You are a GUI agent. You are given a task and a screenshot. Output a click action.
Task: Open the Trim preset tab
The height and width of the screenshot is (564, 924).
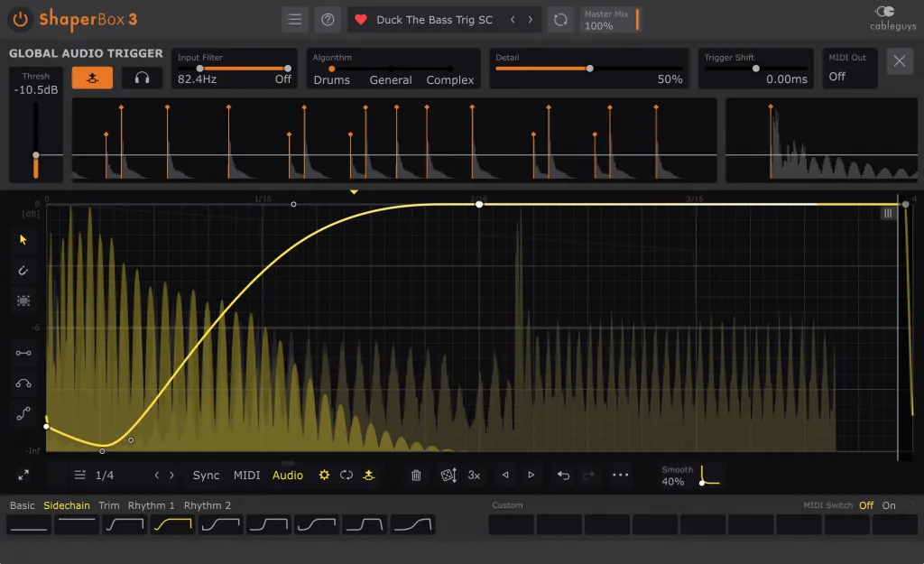tap(109, 505)
